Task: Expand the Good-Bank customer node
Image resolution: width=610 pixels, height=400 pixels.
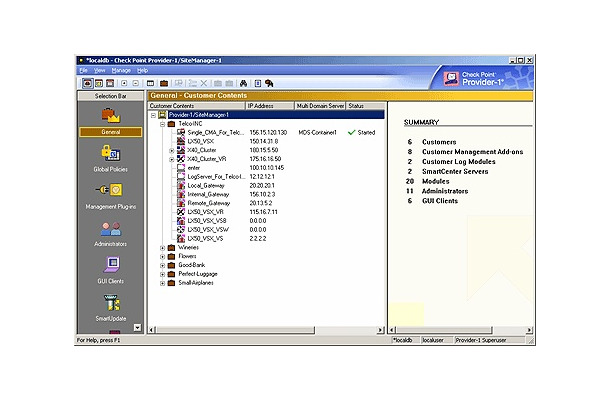Action: tap(163, 265)
